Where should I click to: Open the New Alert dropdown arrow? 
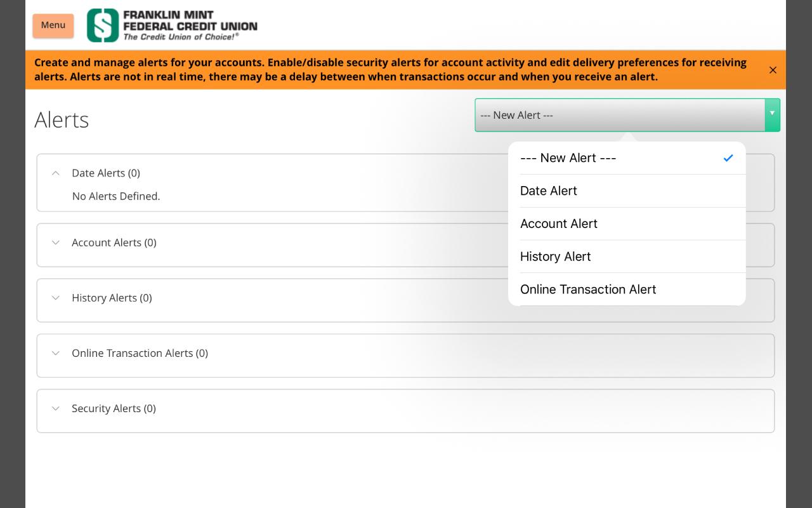pos(772,115)
